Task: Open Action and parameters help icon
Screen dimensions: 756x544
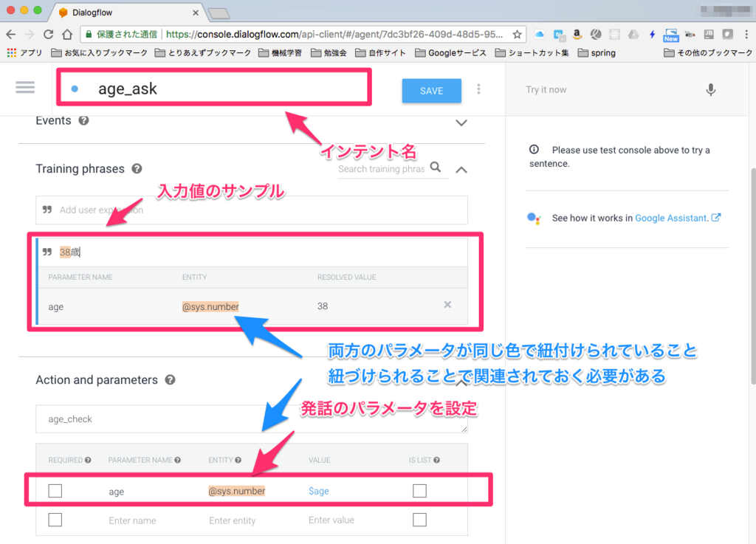Action: pyautogui.click(x=170, y=379)
